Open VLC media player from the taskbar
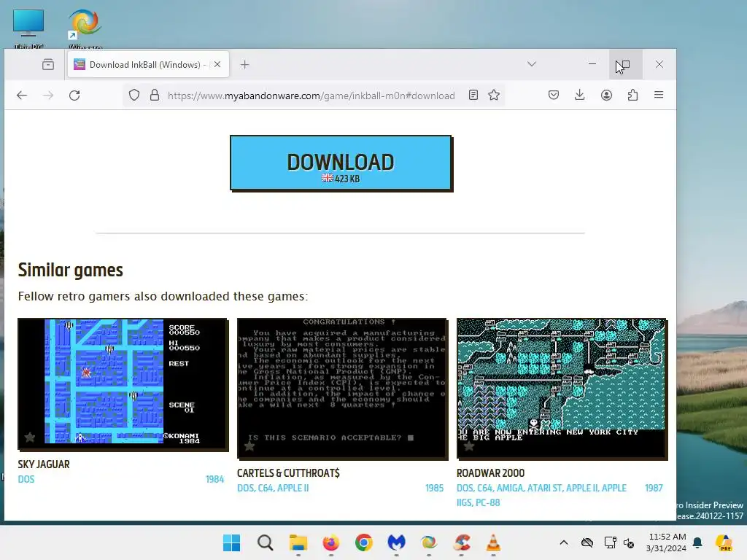The height and width of the screenshot is (560, 747). (x=494, y=542)
